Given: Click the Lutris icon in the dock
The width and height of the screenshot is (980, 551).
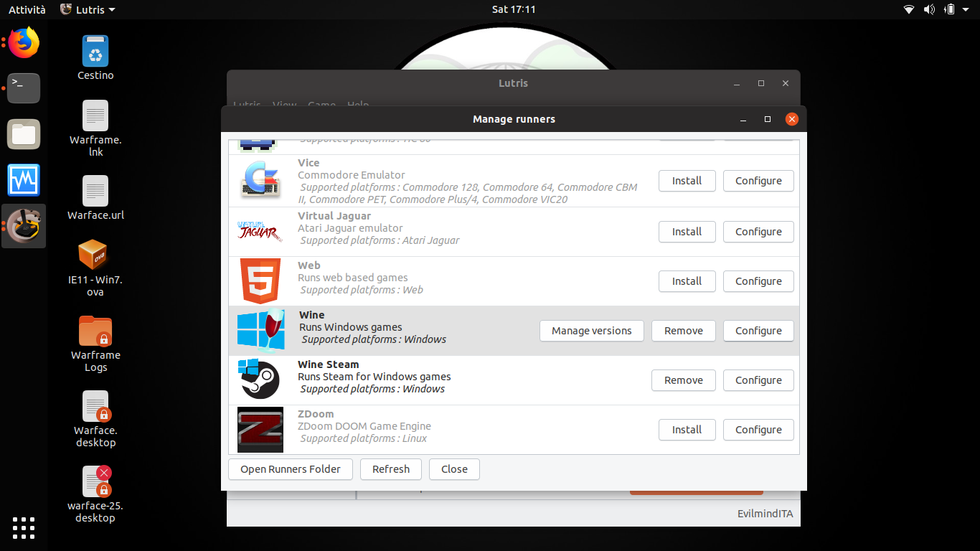Looking at the screenshot, I should point(24,226).
